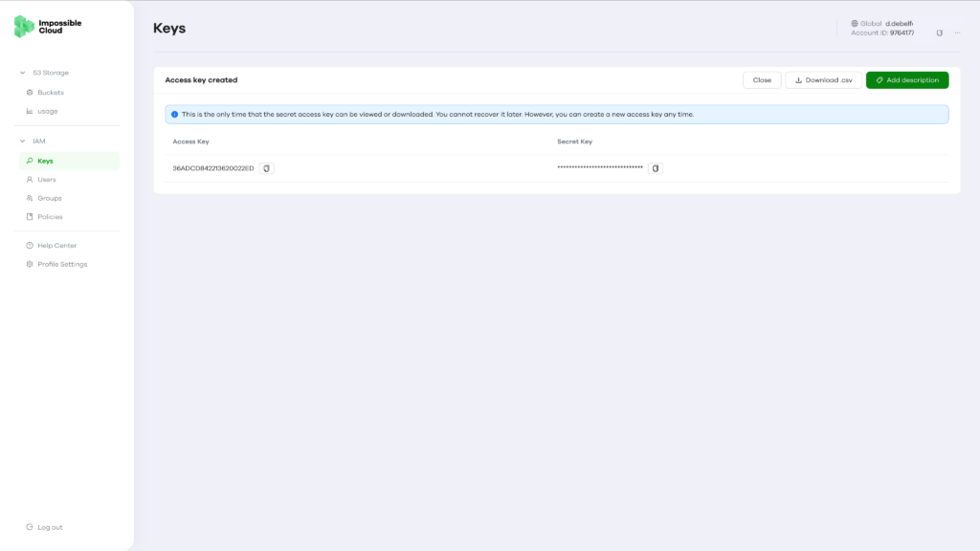This screenshot has width=980, height=551.
Task: Download the key as .csv
Action: click(x=823, y=80)
